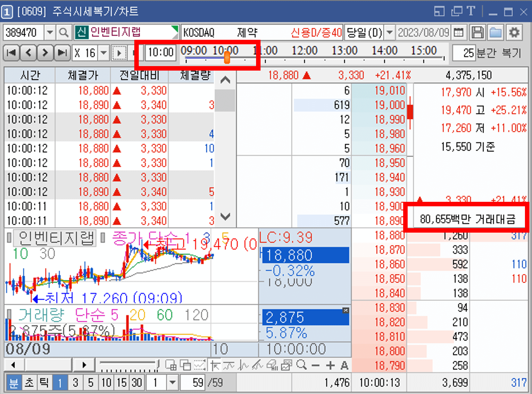Click the wave indicator tool icon

pos(244,365)
